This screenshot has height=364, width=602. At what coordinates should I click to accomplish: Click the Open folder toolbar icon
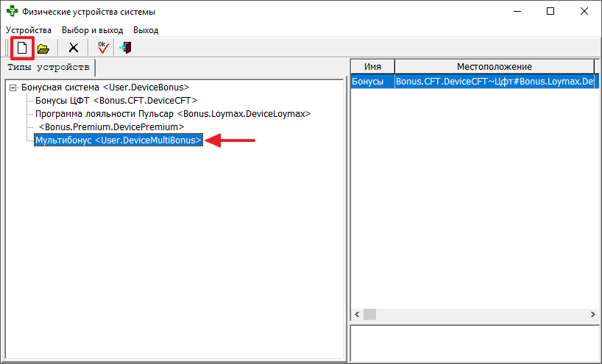coord(43,49)
